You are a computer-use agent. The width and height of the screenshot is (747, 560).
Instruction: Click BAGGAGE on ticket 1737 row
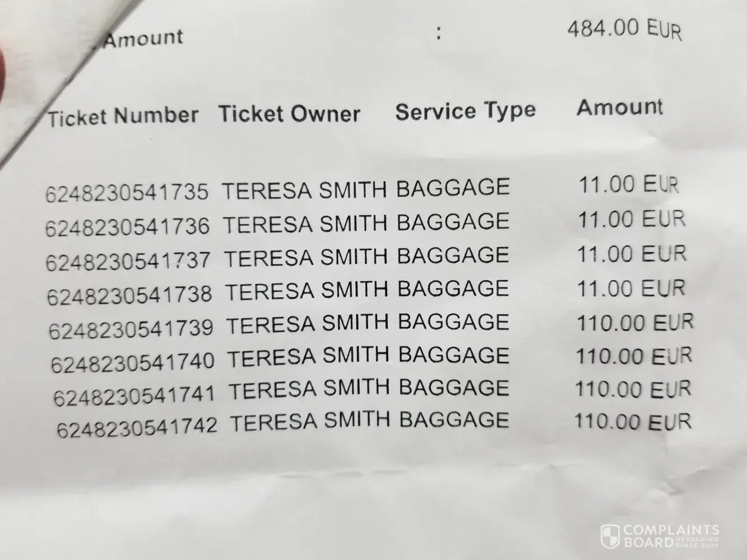coord(453,255)
